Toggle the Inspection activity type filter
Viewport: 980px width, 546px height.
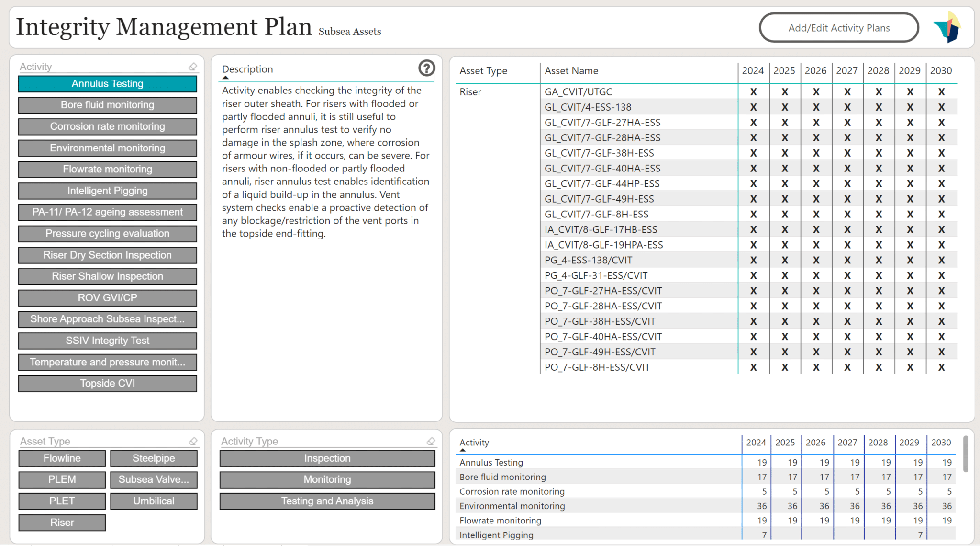327,458
